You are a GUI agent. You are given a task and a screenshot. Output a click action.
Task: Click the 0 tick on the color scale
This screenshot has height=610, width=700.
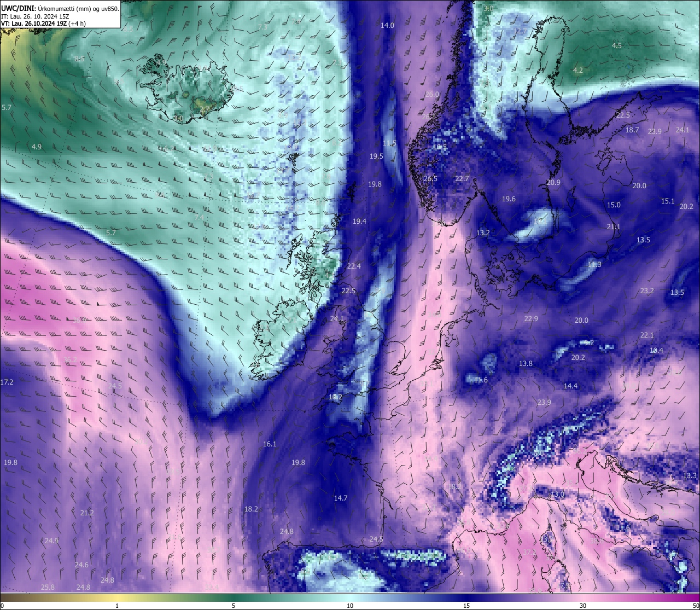tap(2, 606)
